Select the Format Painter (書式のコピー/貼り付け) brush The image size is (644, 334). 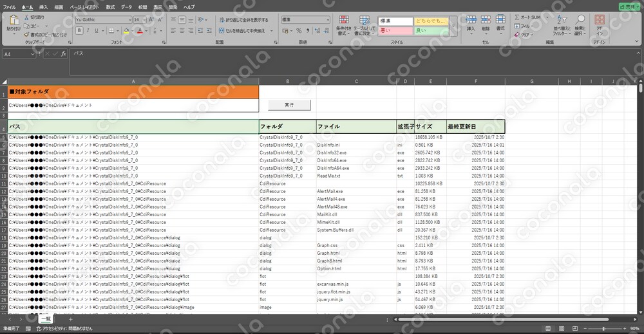[26, 35]
